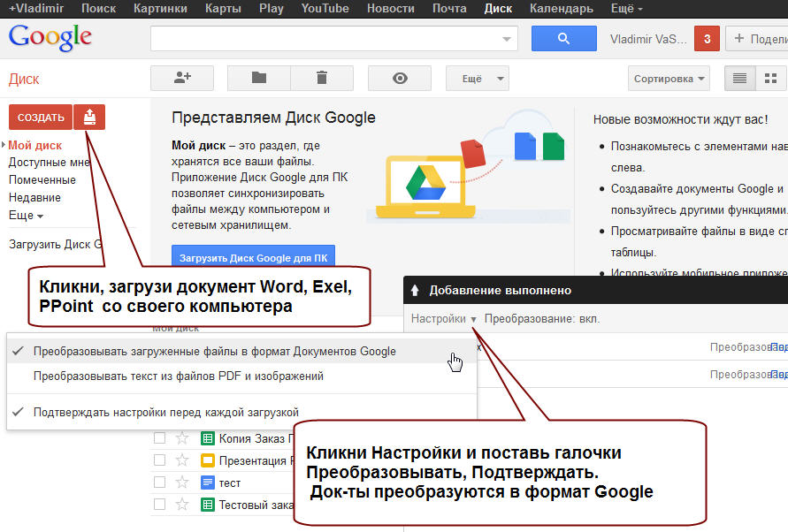Open the Сортировка dropdown
The height and width of the screenshot is (532, 788).
[x=669, y=79]
